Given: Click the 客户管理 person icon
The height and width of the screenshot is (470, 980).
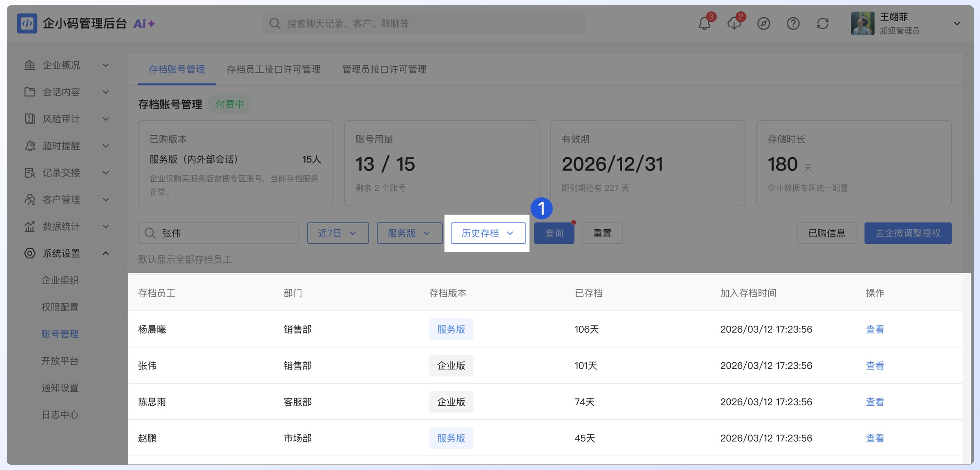Looking at the screenshot, I should tap(30, 199).
